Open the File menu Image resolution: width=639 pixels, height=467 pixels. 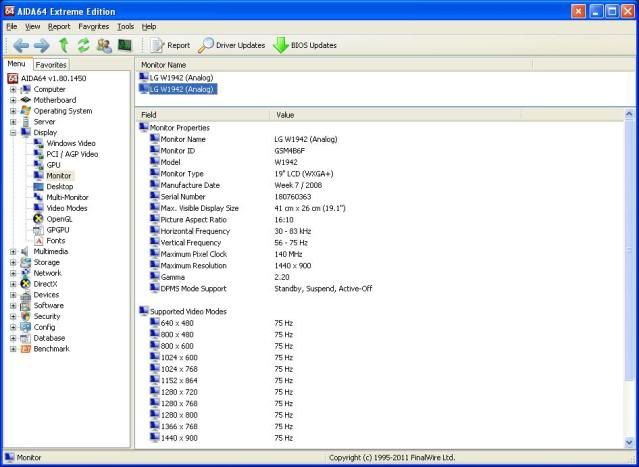click(x=11, y=26)
